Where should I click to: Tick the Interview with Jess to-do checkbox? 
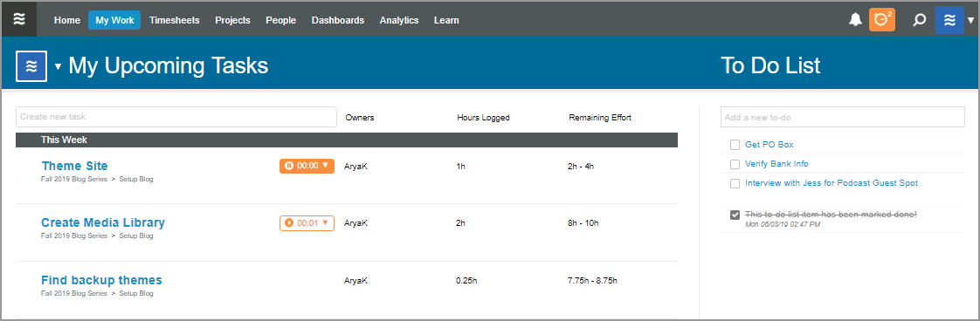click(735, 183)
